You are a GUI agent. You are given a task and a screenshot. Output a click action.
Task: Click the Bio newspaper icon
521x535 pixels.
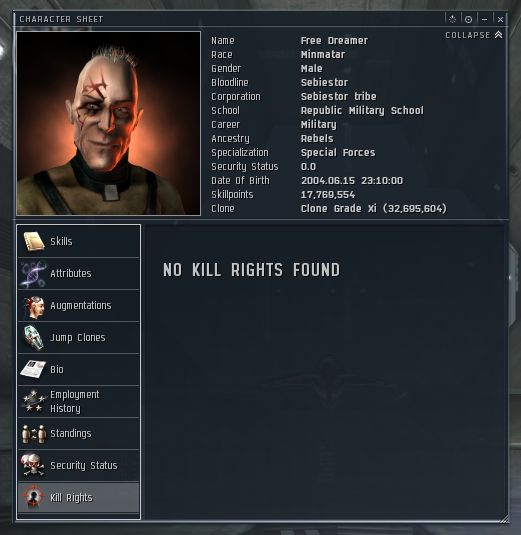pyautogui.click(x=33, y=369)
